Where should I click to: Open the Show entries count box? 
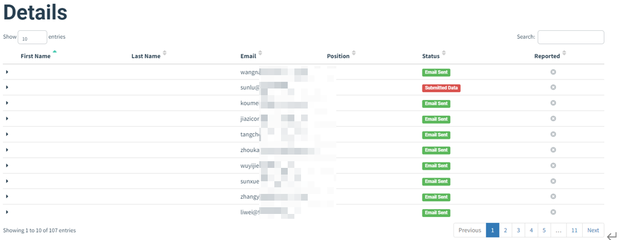tap(32, 38)
